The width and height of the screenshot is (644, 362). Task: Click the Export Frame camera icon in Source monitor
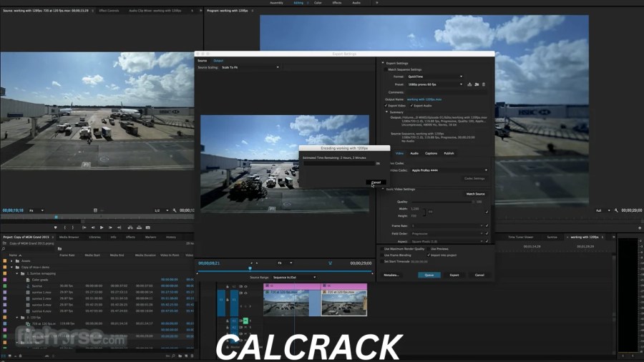tap(148, 228)
